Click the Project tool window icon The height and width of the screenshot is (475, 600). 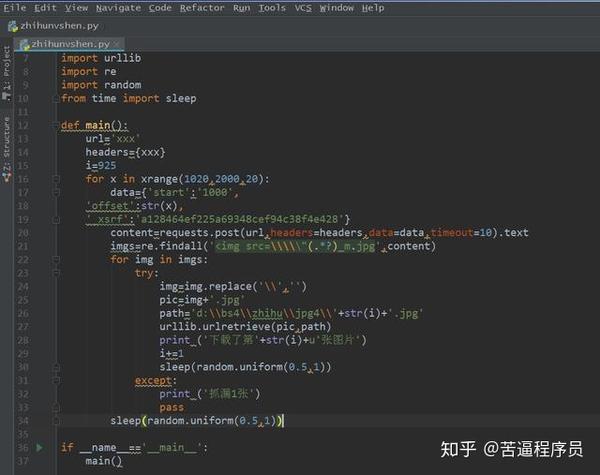[7, 96]
